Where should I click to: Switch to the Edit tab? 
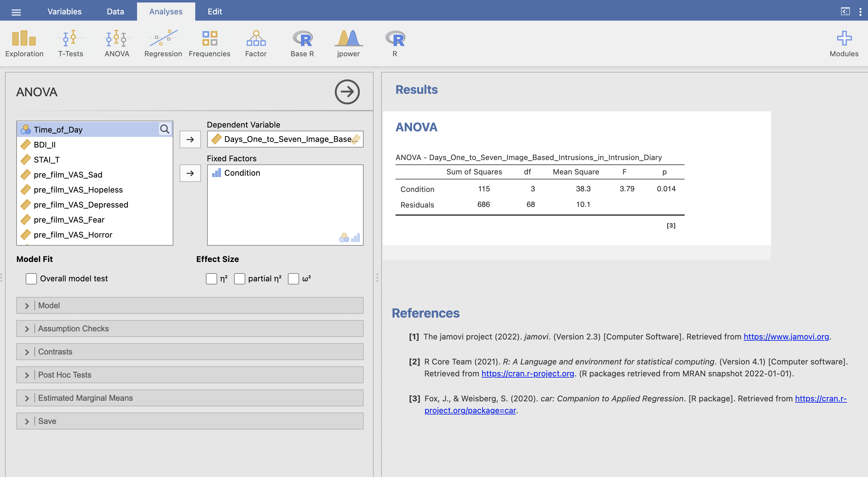tap(215, 12)
